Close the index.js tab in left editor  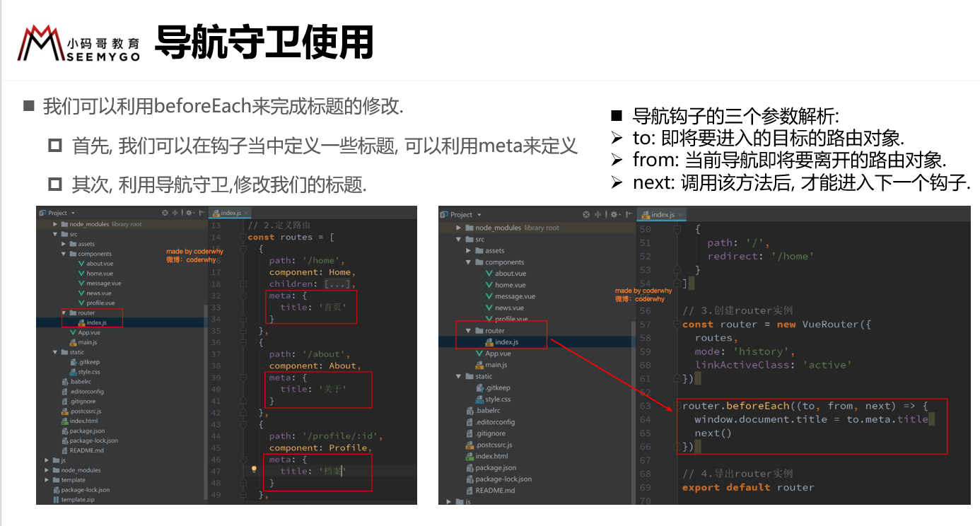245,213
